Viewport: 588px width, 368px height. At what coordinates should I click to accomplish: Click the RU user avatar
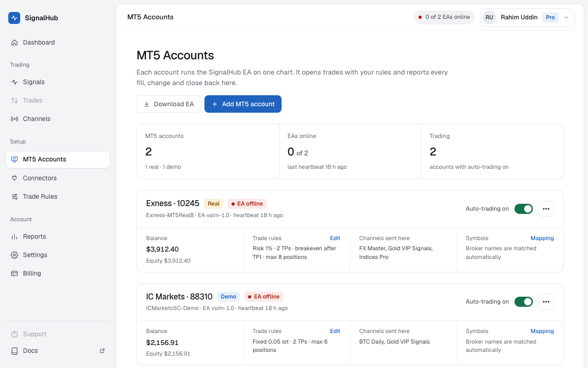tap(489, 17)
